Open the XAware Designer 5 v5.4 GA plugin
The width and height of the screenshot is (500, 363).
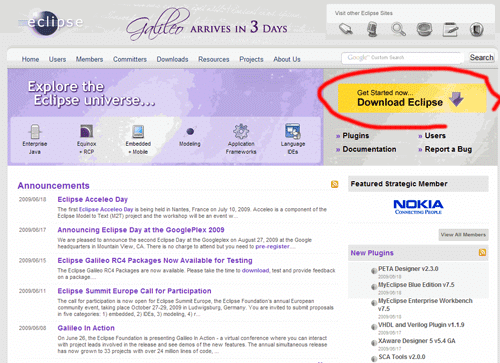coord(417,341)
